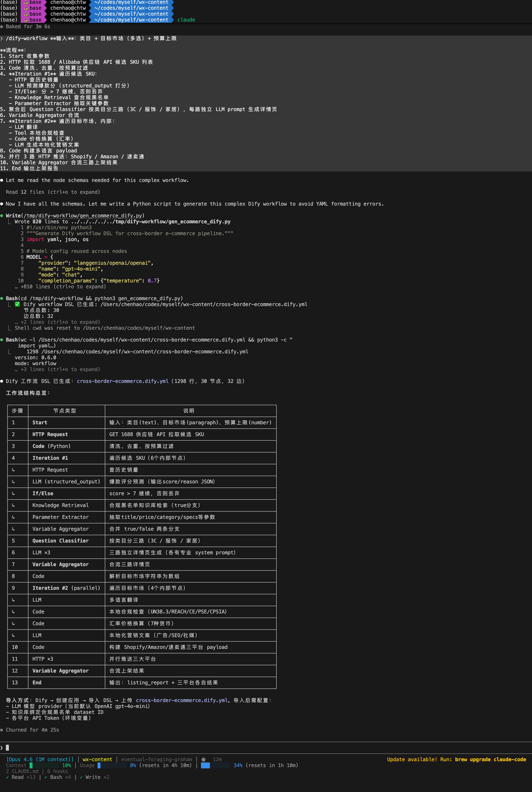Expand 'Read 12 files' collapsed output
The image size is (532, 792).
(53, 192)
